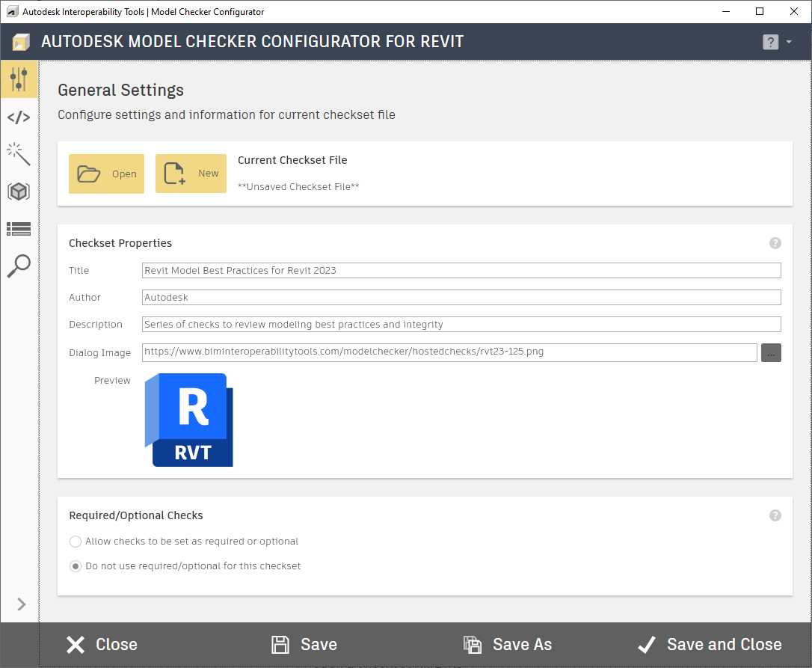Expand the sidebar with the chevron arrow
Screen dimensions: 812x668
pyautogui.click(x=21, y=604)
